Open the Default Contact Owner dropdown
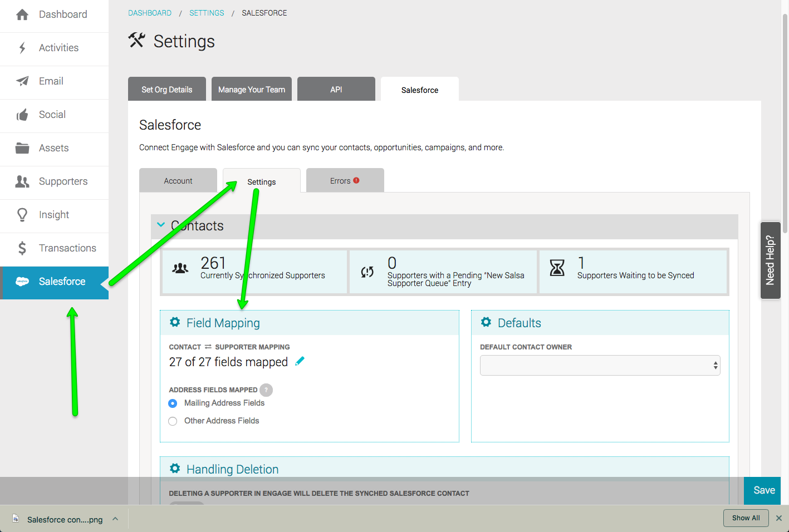 point(600,366)
